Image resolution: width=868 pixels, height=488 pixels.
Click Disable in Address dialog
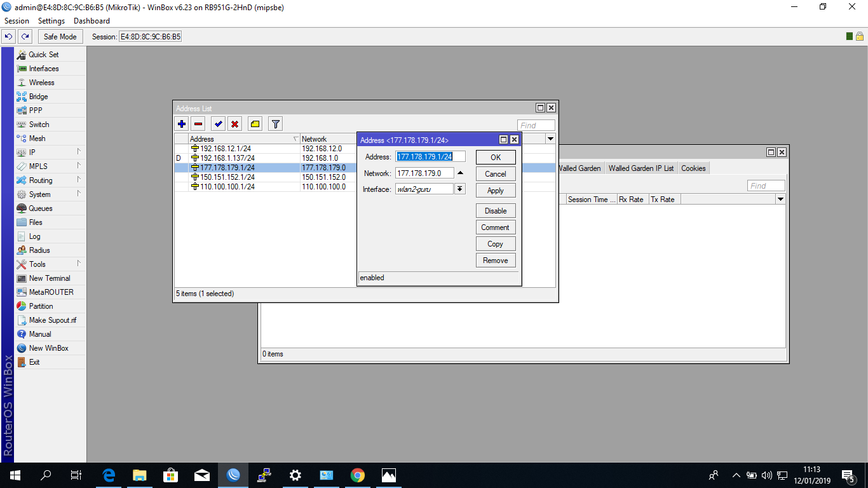click(496, 210)
